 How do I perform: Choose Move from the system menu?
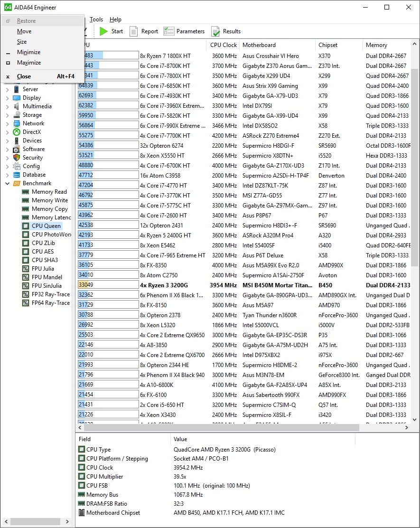pos(42,31)
